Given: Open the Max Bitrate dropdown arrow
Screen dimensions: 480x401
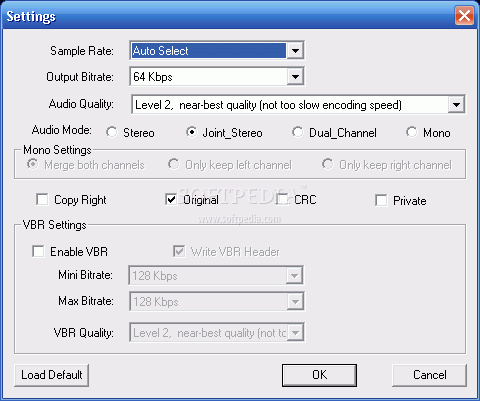Looking at the screenshot, I should coord(295,301).
